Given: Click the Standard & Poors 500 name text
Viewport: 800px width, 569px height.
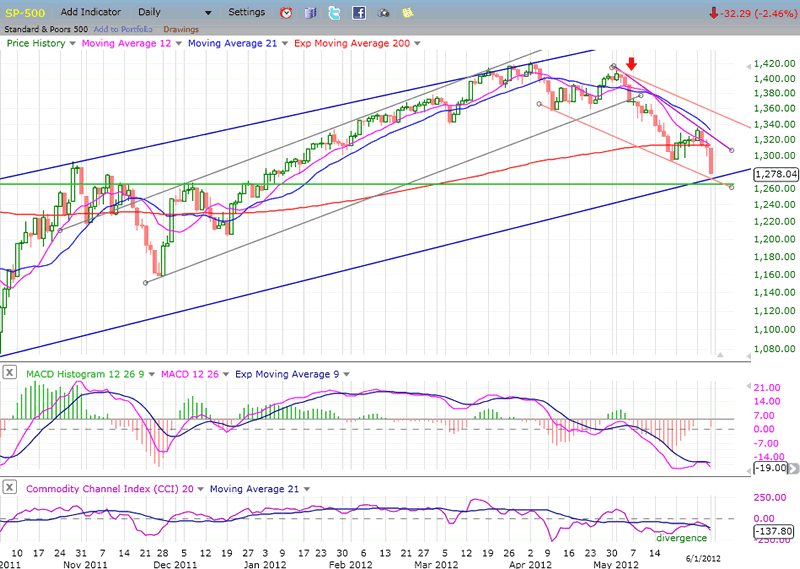Looking at the screenshot, I should coord(46,29).
